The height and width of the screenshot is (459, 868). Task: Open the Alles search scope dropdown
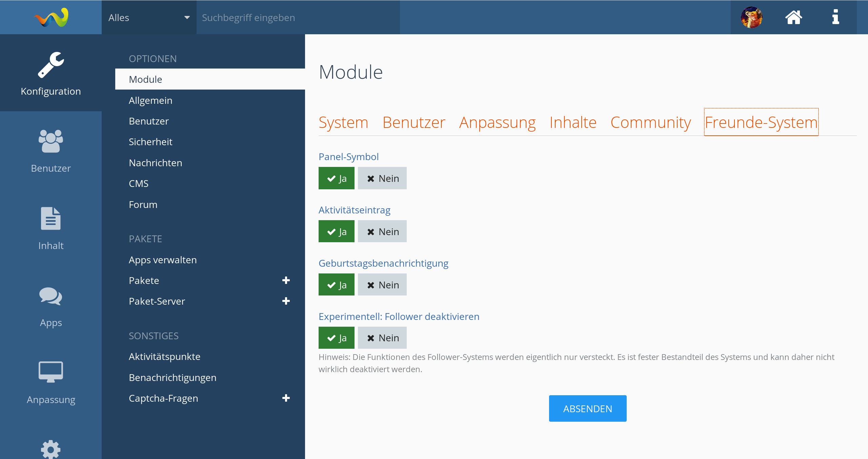tap(149, 18)
